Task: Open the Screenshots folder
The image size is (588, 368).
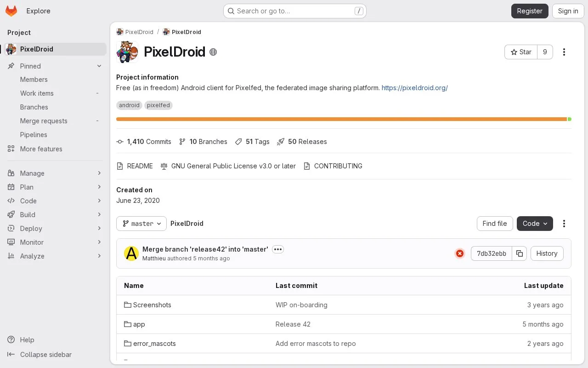Action: coord(152,305)
